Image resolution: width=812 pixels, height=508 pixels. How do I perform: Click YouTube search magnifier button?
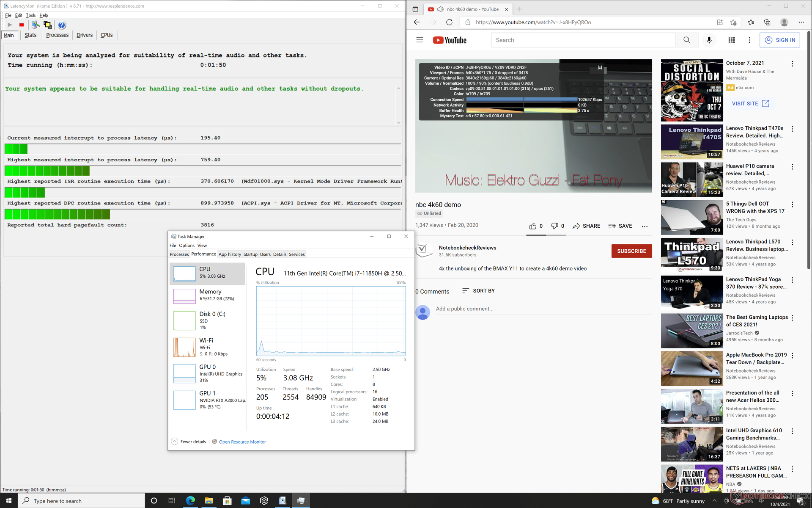687,40
